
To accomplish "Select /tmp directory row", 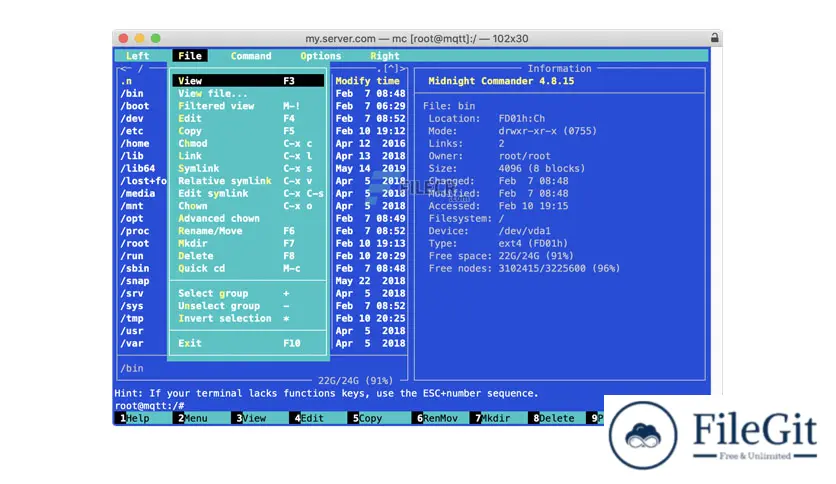I will [132, 319].
